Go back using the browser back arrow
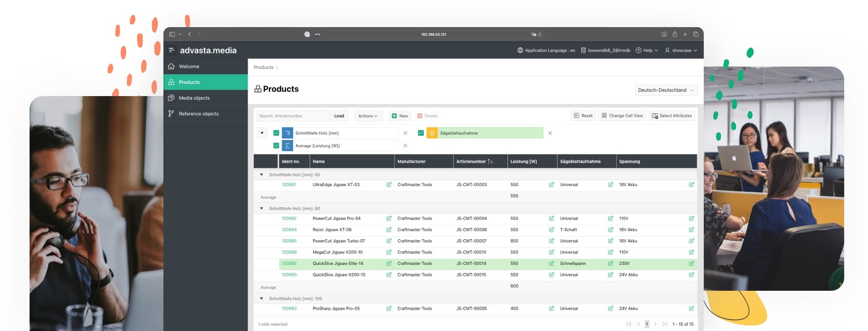The width and height of the screenshot is (868, 331). click(x=189, y=34)
